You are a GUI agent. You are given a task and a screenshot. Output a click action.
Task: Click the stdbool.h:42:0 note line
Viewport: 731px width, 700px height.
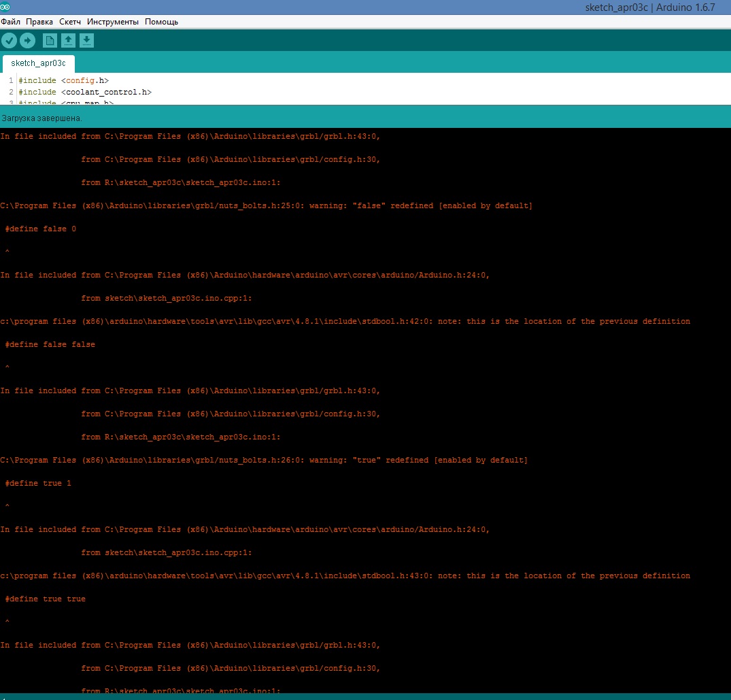tap(345, 321)
